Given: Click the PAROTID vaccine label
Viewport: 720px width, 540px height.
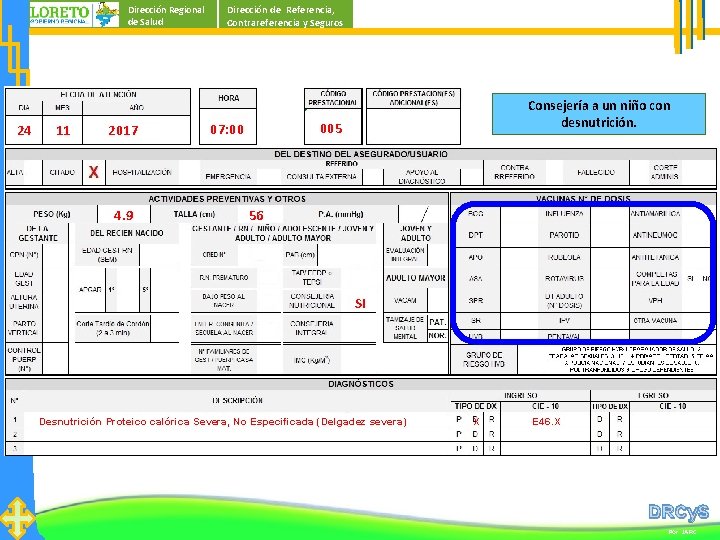Looking at the screenshot, I should coord(564,235).
